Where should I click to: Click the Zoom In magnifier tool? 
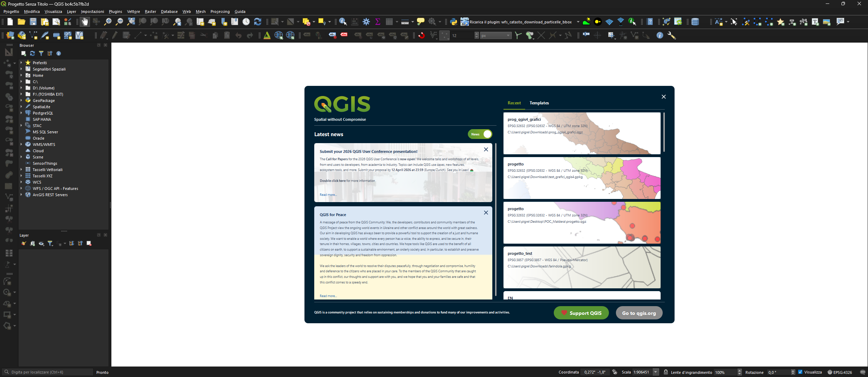(108, 22)
